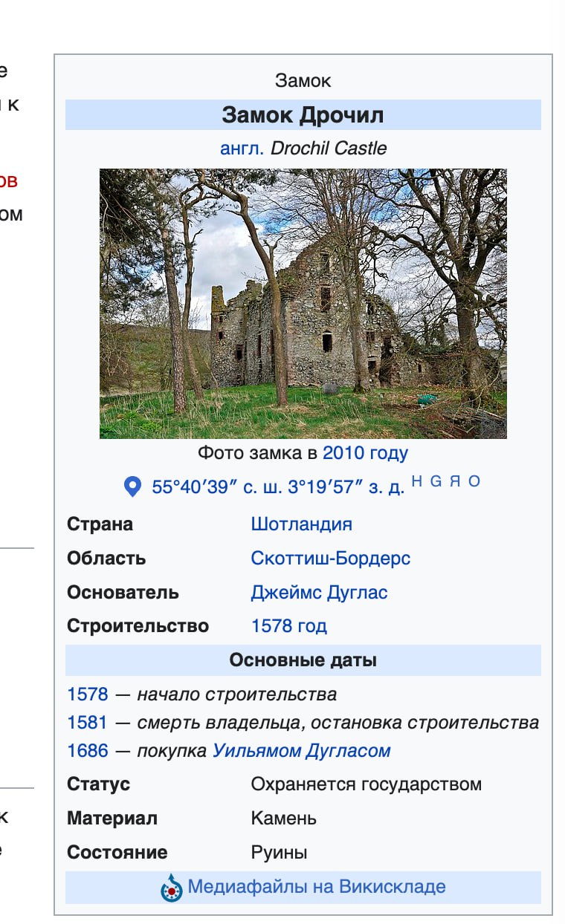Viewport: 565px width, 924px height.
Task: Open the "2010 году" caption link
Action: [x=365, y=452]
